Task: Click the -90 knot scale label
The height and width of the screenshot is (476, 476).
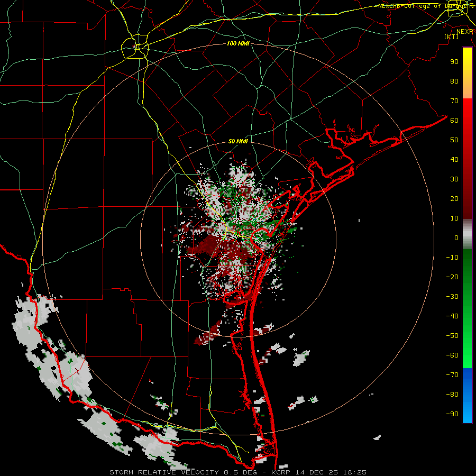Action: click(x=452, y=414)
